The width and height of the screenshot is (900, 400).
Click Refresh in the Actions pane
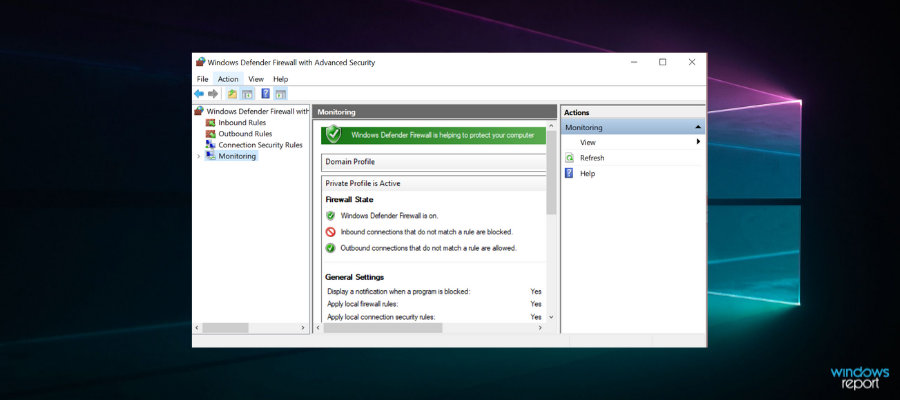click(x=592, y=158)
